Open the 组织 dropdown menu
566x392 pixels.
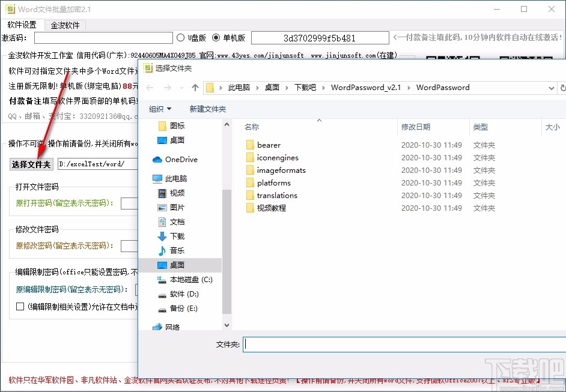(x=160, y=109)
